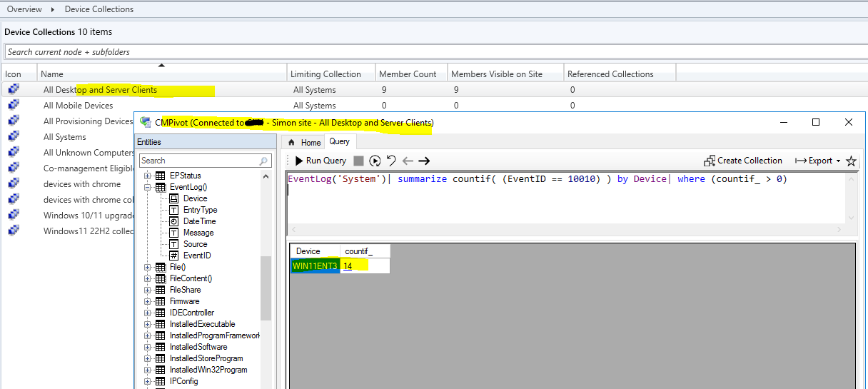This screenshot has width=868, height=389.
Task: Click the favorites star icon
Action: tap(851, 161)
